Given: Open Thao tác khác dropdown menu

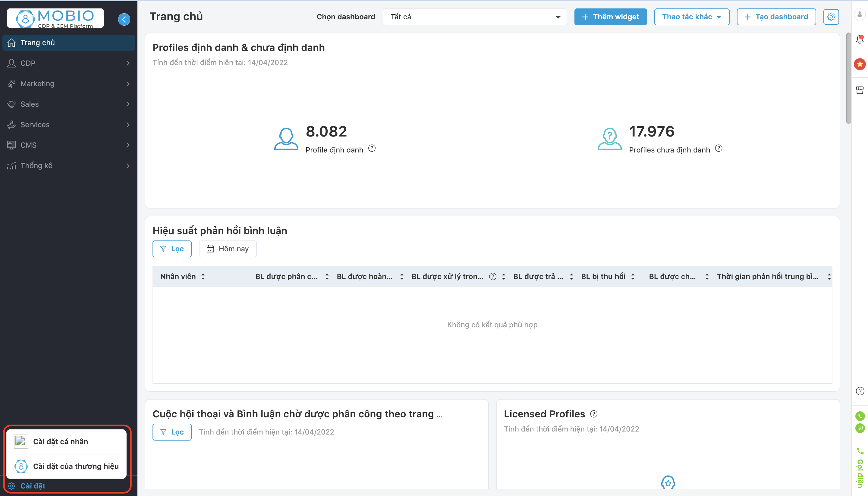Looking at the screenshot, I should 692,17.
